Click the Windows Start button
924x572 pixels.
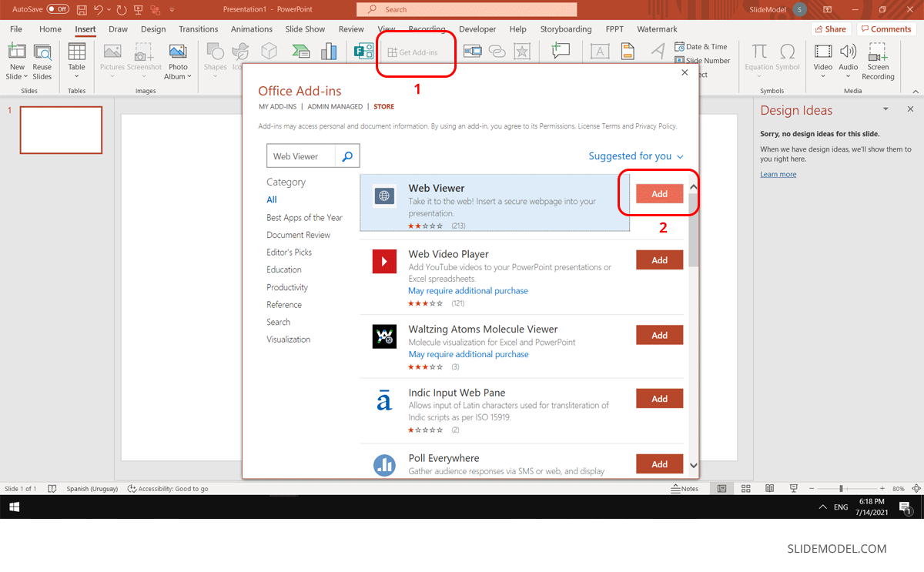(15, 507)
